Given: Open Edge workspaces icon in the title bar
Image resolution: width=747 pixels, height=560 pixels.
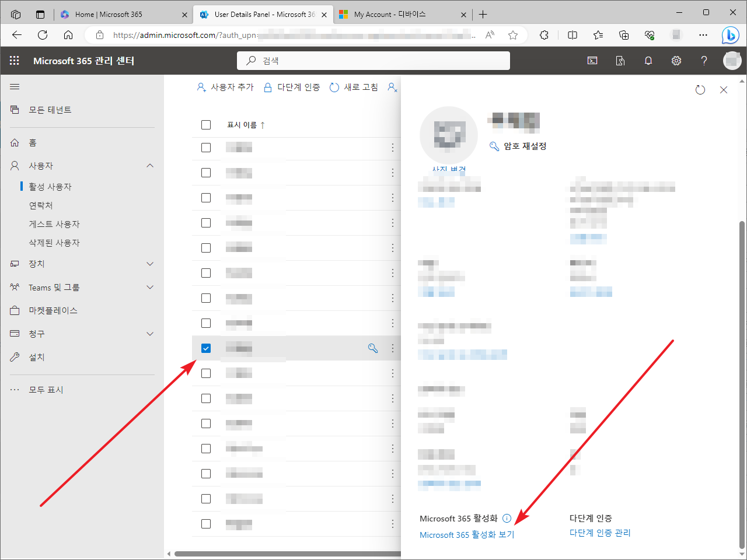Looking at the screenshot, I should [16, 14].
